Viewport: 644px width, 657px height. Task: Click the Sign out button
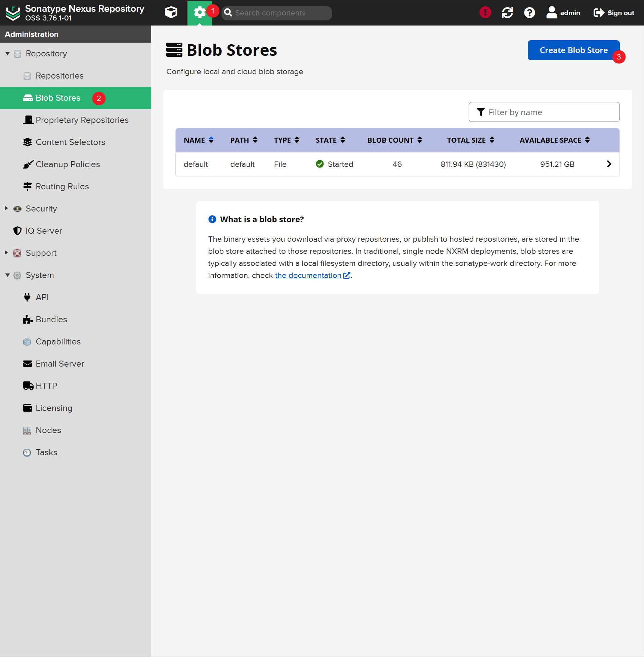coord(613,12)
